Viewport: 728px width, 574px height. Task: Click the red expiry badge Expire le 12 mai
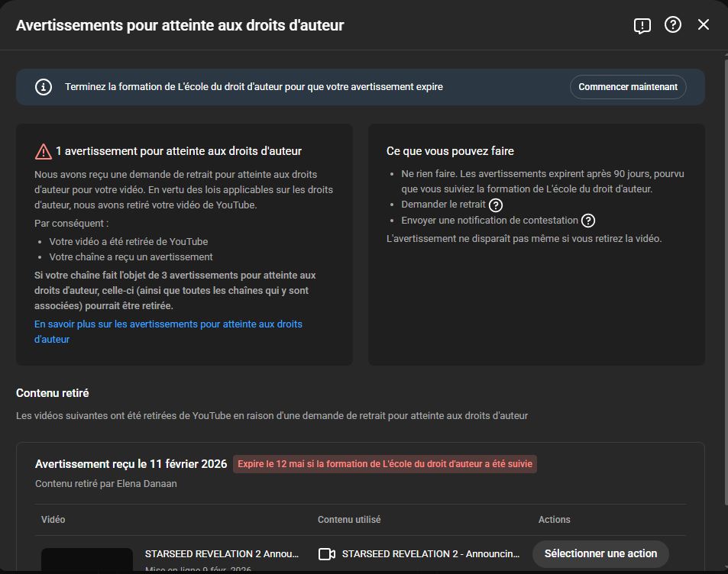pyautogui.click(x=385, y=464)
